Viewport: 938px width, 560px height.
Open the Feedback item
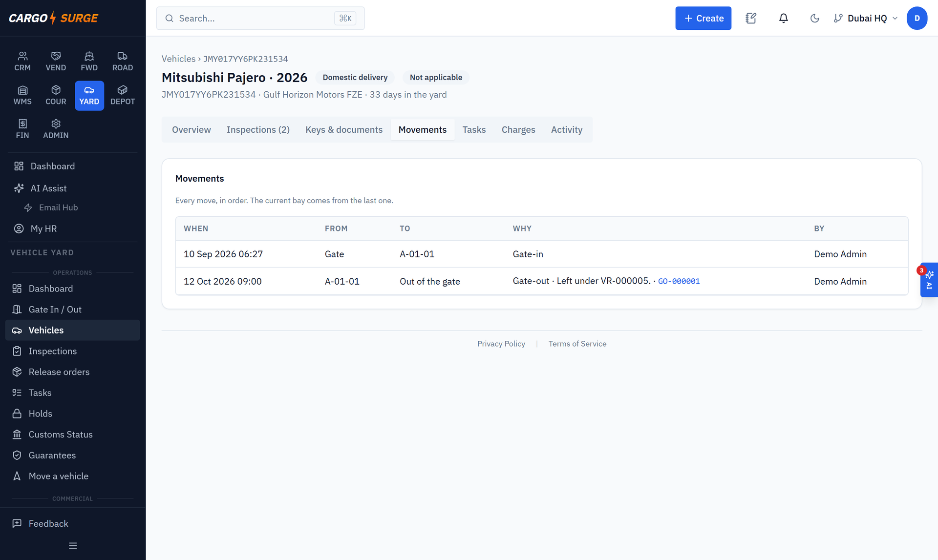point(73,523)
